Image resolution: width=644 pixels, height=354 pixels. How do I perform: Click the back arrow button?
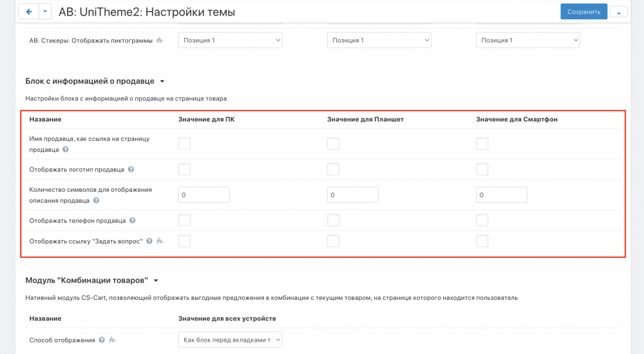[x=28, y=12]
